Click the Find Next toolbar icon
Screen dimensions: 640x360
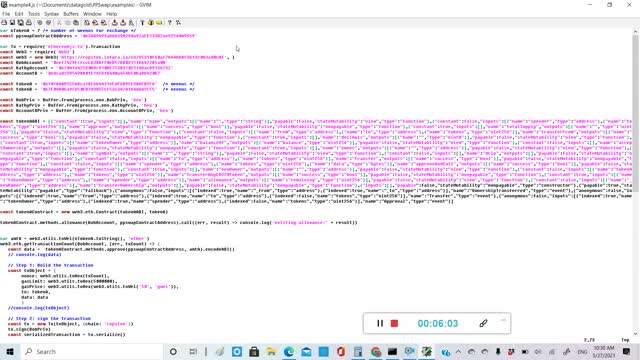point(95,22)
